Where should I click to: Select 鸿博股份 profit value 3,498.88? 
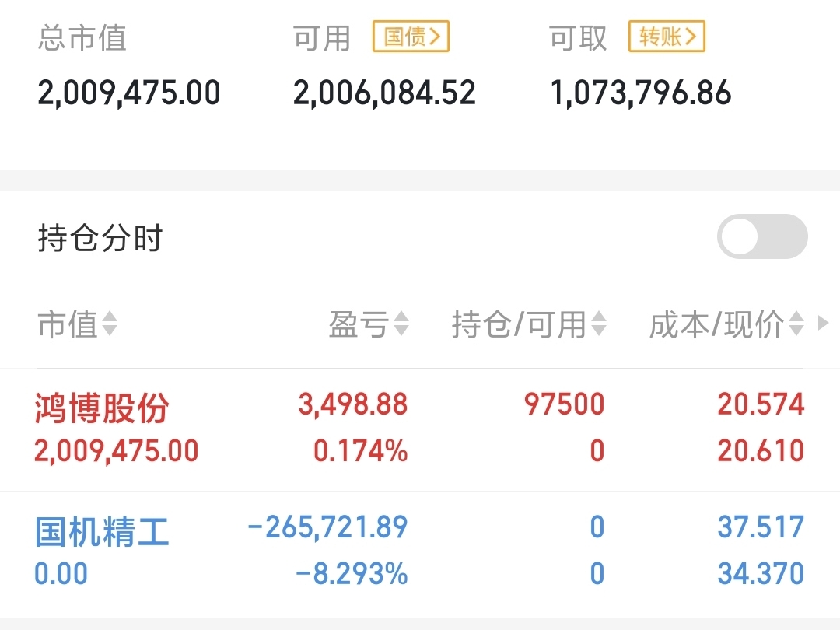[353, 404]
